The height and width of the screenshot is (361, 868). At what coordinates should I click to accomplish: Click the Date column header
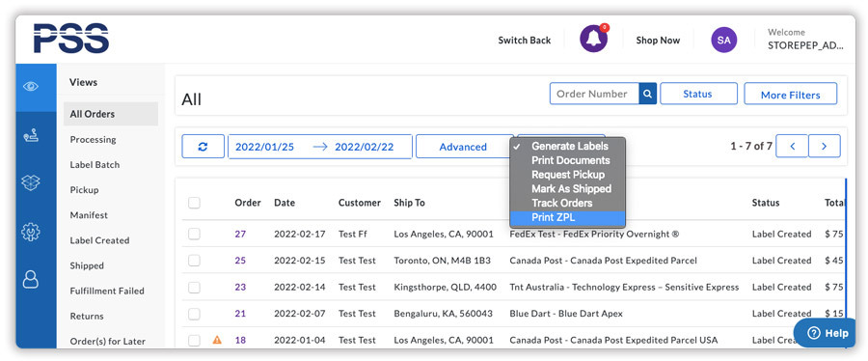(285, 203)
